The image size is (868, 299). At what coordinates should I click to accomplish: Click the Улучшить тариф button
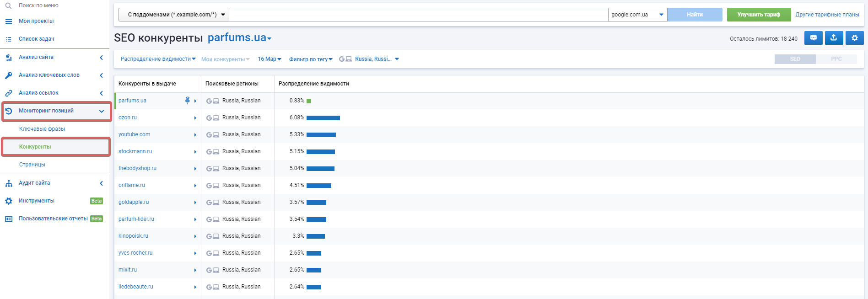(759, 15)
